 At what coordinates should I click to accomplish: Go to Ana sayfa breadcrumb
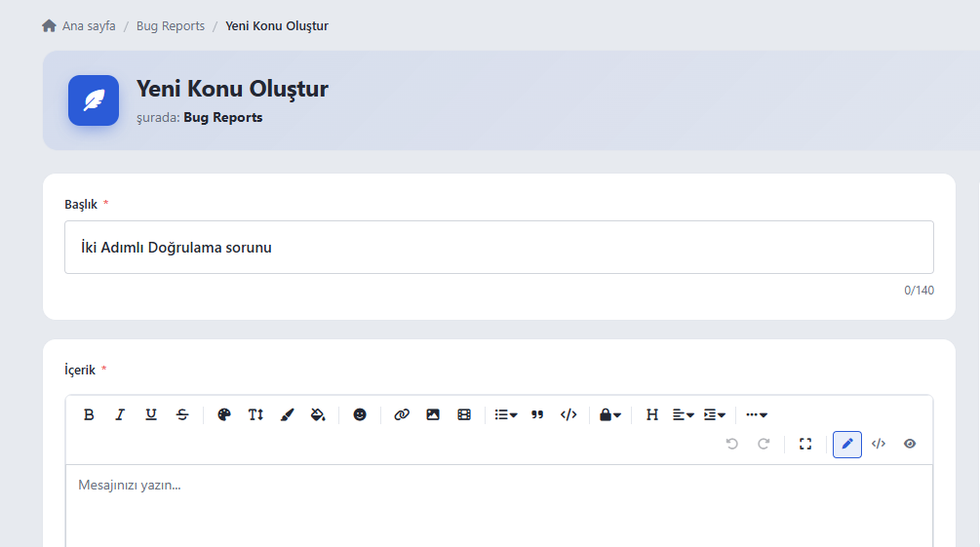point(89,25)
